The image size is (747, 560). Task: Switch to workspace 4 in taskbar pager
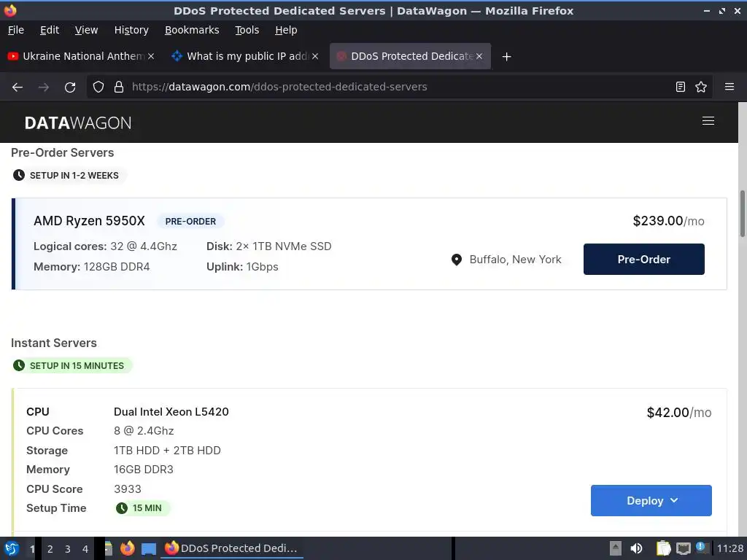pos(85,549)
